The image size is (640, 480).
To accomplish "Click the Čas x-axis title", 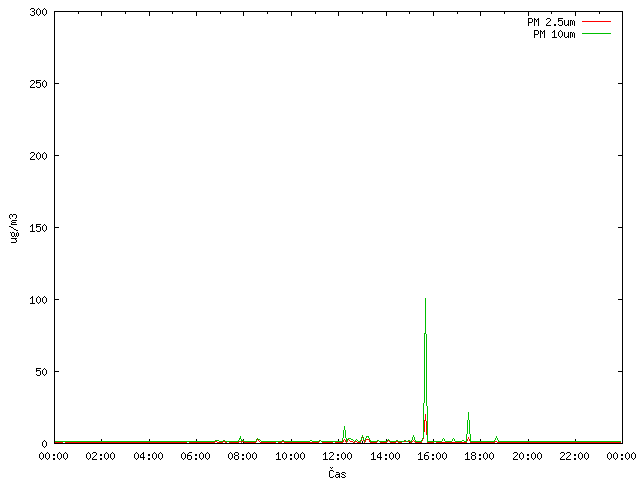I will click(x=337, y=473).
